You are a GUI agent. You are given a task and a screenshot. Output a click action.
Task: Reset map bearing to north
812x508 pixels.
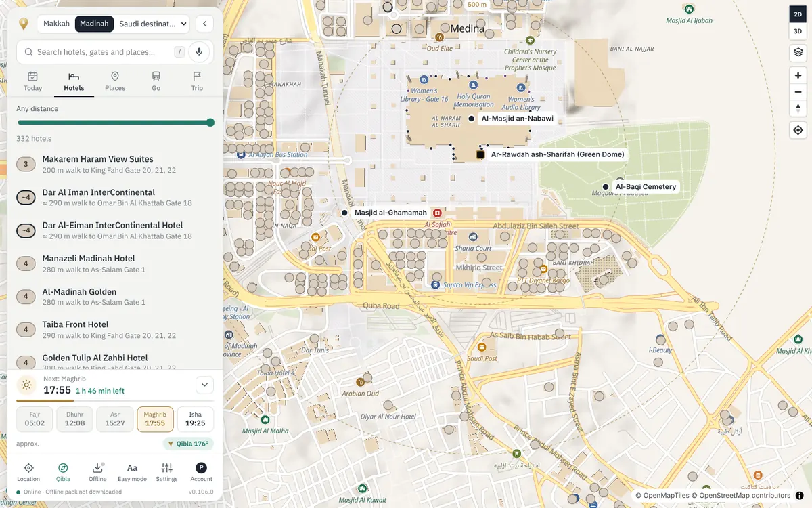click(x=798, y=108)
